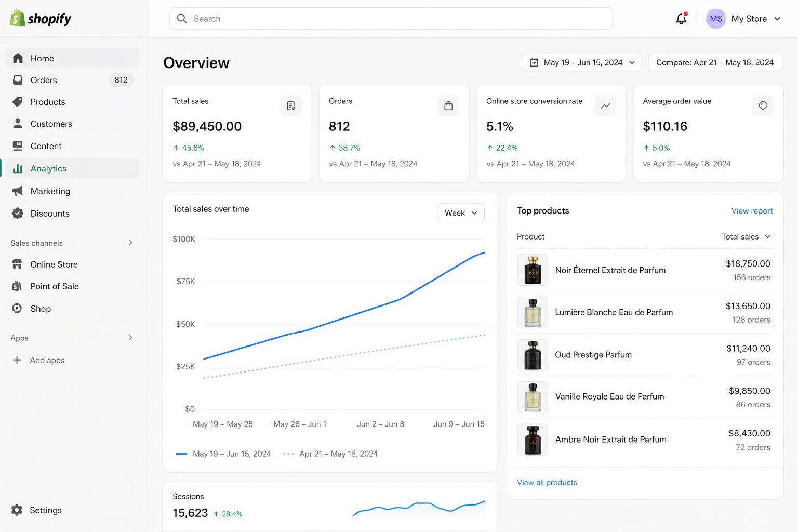Expand the Sales channels section
Viewport: 798px width, 532px height.
pyautogui.click(x=130, y=243)
